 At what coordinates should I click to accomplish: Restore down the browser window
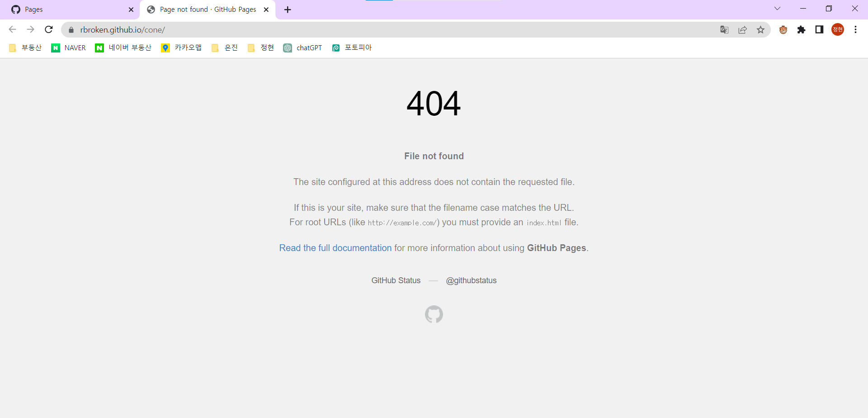click(x=829, y=9)
